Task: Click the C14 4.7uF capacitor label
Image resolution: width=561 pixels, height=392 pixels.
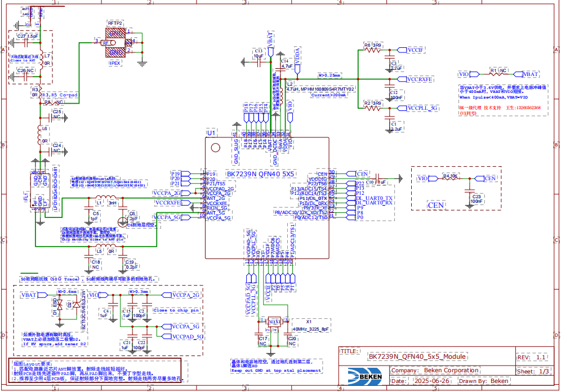Action: [x=287, y=64]
